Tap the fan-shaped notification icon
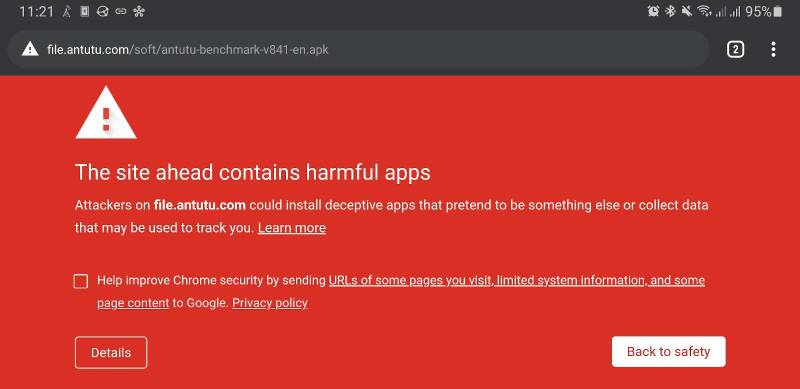This screenshot has height=389, width=800. [x=139, y=11]
